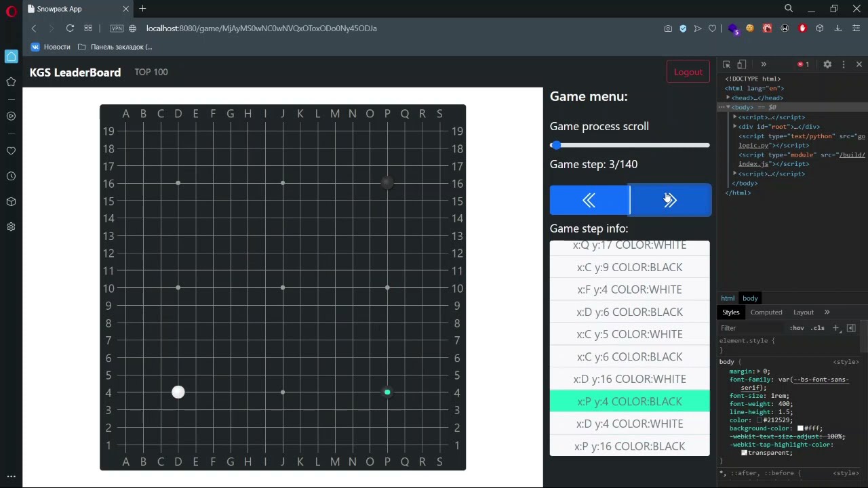This screenshot has height=488, width=868.
Task: Search tabs with the magnifier icon
Action: click(x=789, y=9)
